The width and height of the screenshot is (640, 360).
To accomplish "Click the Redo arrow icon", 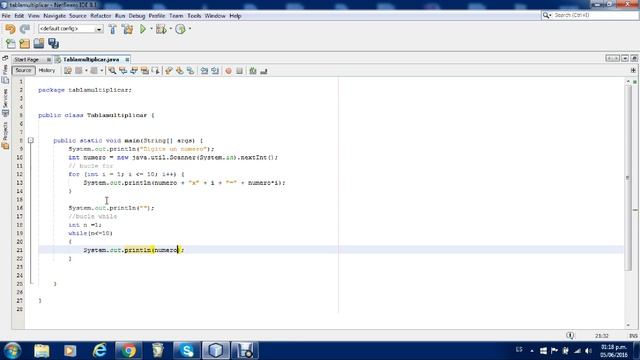I will [x=25, y=29].
